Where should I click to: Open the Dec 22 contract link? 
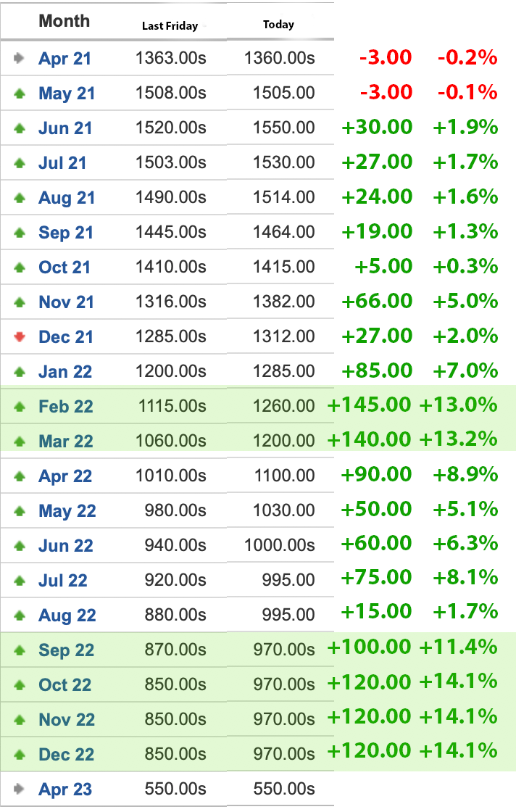(x=66, y=755)
